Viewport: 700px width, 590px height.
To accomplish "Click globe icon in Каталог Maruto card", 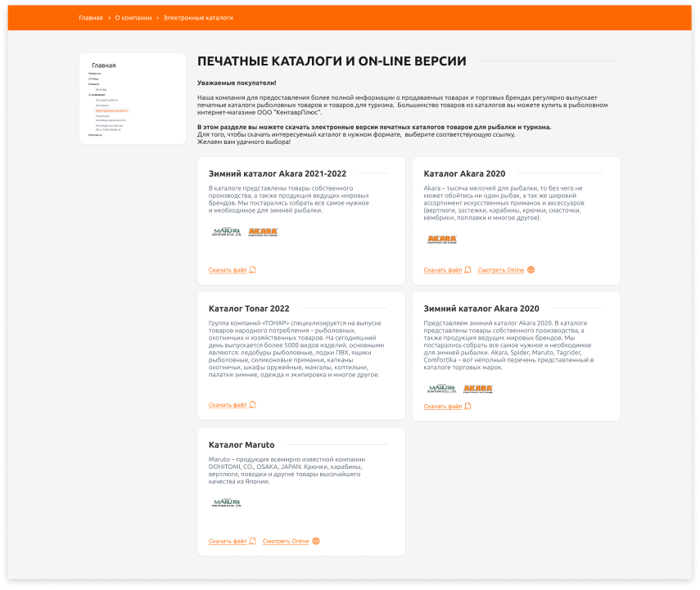I will click(316, 541).
